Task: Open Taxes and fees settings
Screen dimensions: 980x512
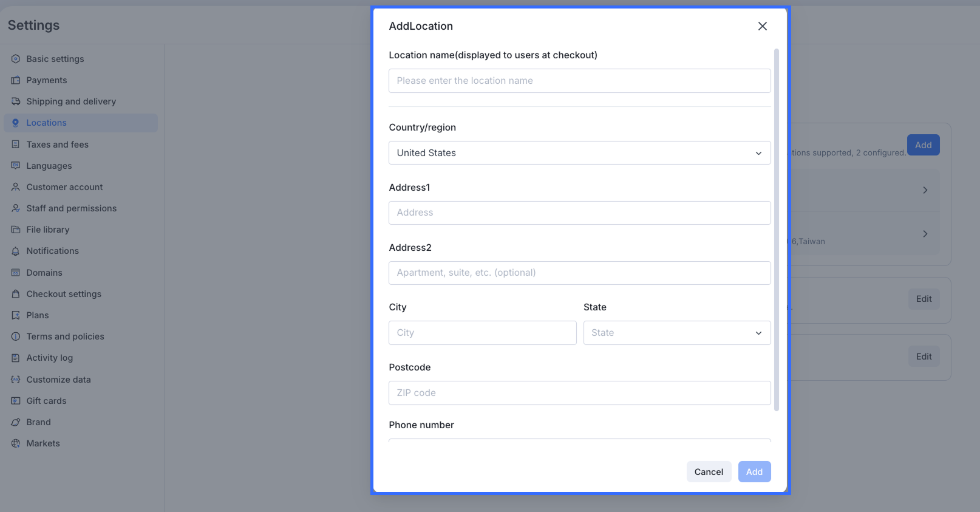Action: coord(57,145)
